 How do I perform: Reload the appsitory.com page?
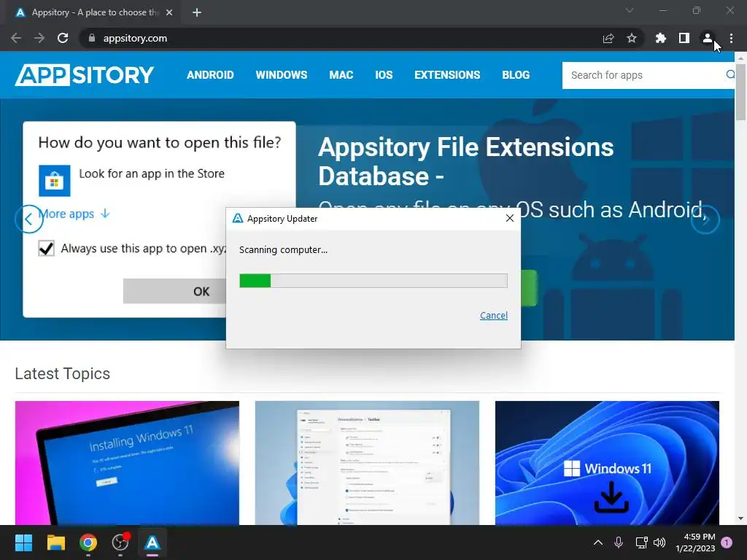tap(63, 38)
